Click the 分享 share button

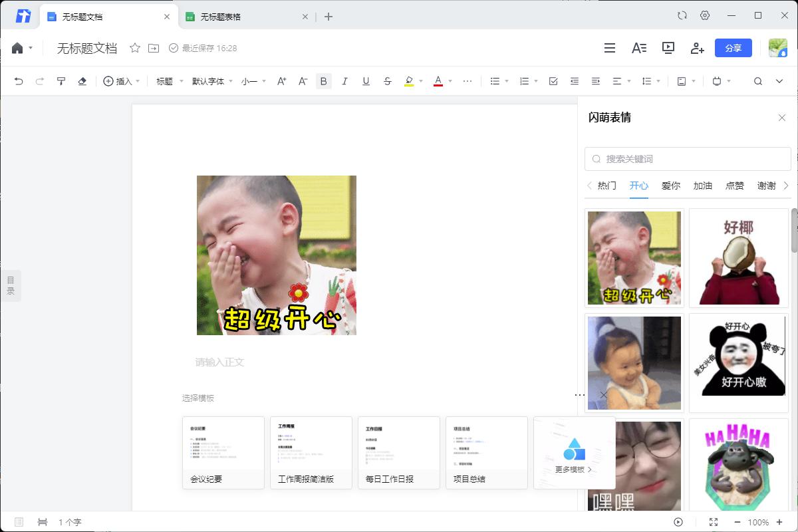click(x=733, y=48)
